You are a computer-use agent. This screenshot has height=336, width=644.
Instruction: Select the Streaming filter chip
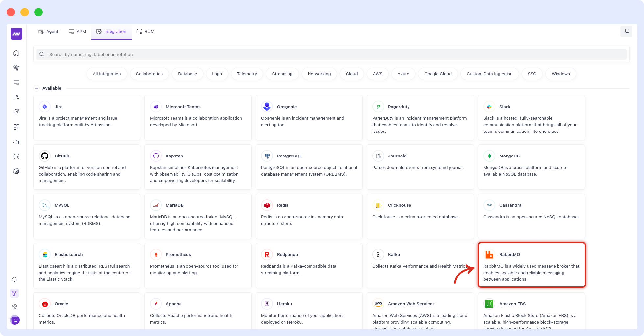[x=282, y=74]
